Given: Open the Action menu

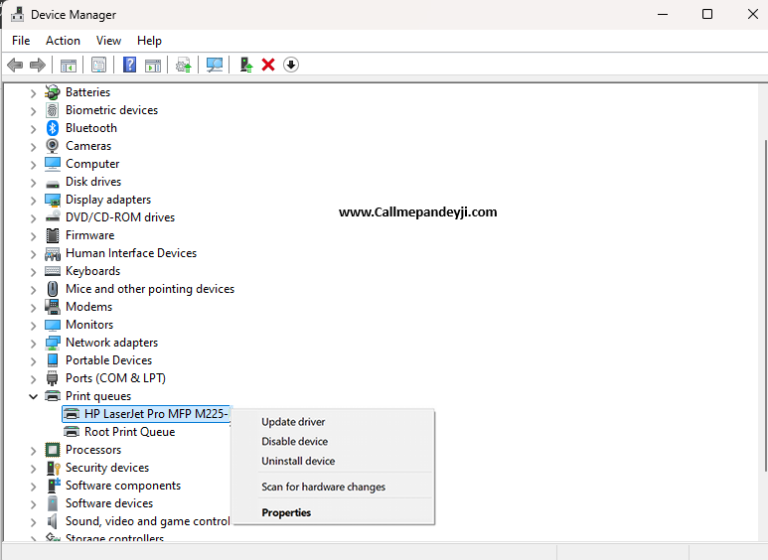Looking at the screenshot, I should (63, 41).
